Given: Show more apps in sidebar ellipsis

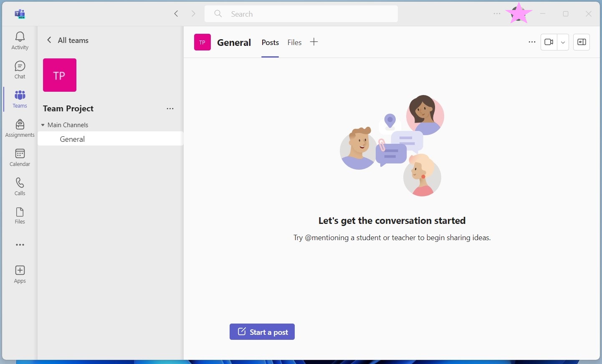Looking at the screenshot, I should pyautogui.click(x=20, y=245).
